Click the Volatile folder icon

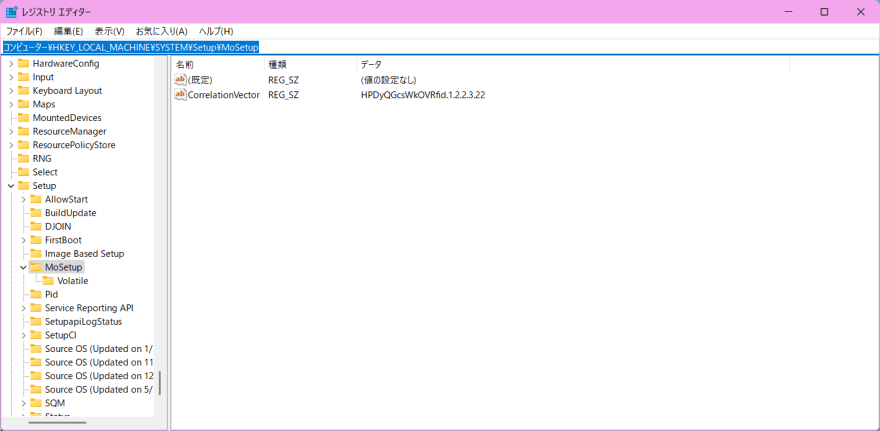pyautogui.click(x=48, y=281)
